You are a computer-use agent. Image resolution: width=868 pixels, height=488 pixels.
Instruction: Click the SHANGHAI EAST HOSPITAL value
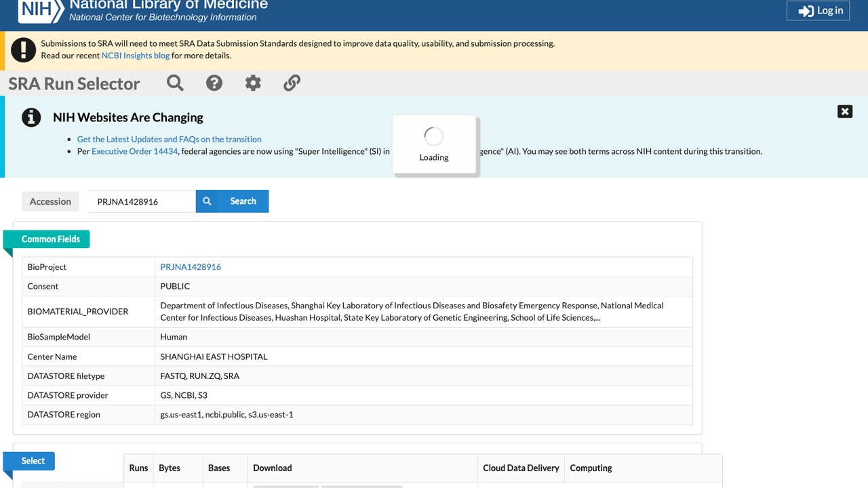(214, 357)
